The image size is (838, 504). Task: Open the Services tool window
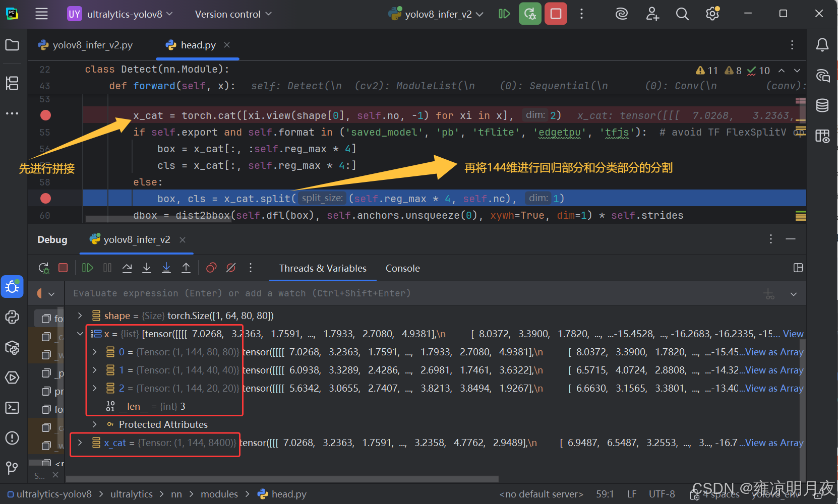(x=12, y=377)
